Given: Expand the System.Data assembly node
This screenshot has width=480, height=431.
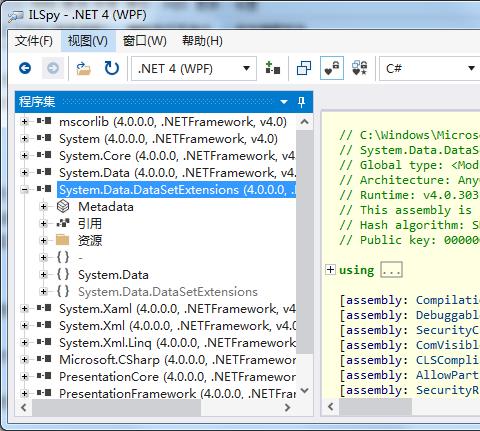Looking at the screenshot, I should 24,172.
